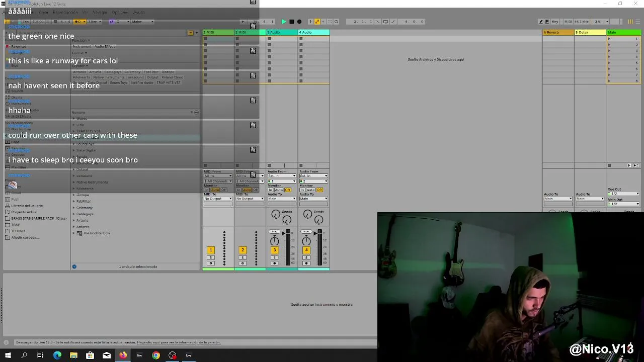Open Windows Start menu
The height and width of the screenshot is (362, 644).
pos(8,355)
